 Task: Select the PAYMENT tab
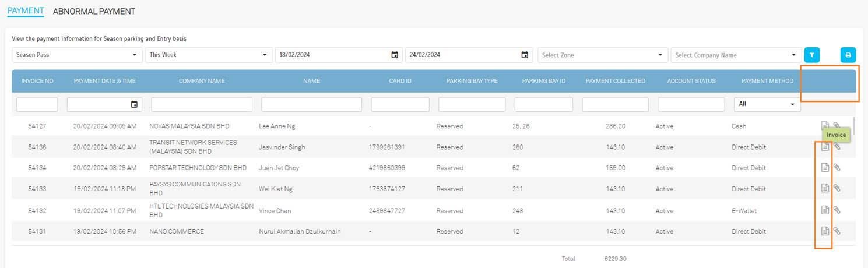point(26,11)
